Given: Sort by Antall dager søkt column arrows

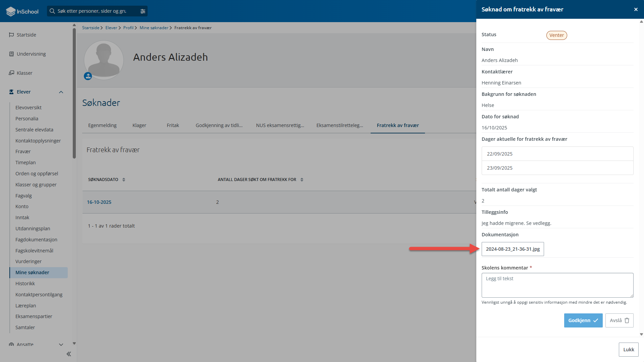Looking at the screenshot, I should click(302, 180).
